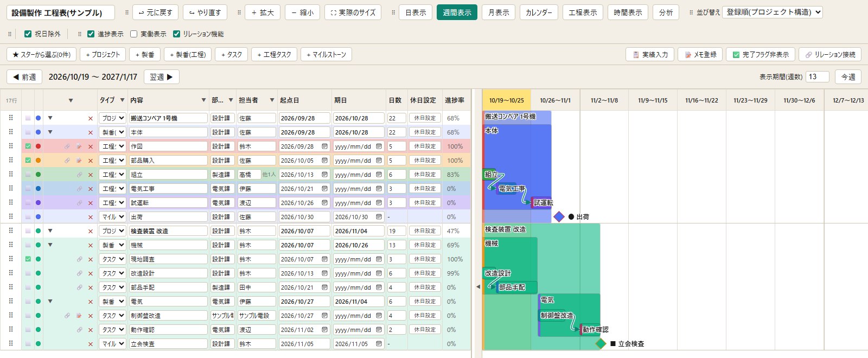Switch to 月表示 month view
The width and height of the screenshot is (868, 358).
pyautogui.click(x=499, y=12)
